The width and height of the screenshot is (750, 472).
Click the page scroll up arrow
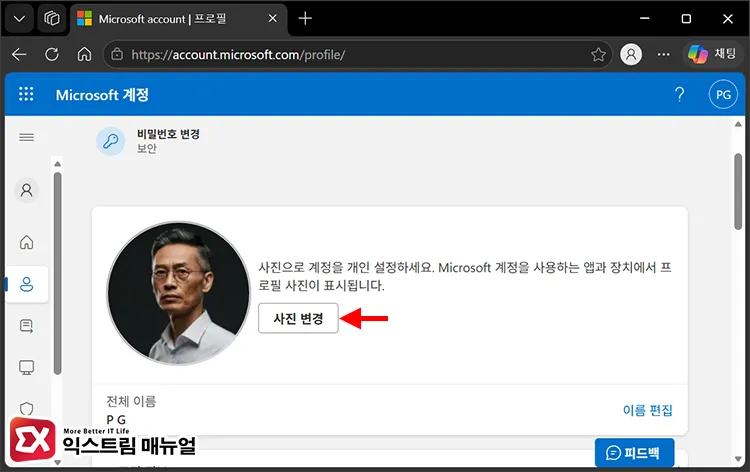[x=739, y=124]
